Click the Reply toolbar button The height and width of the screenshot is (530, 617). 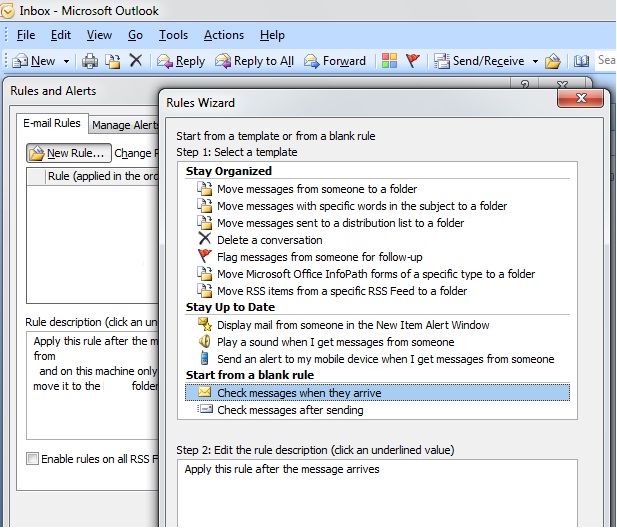[x=181, y=61]
